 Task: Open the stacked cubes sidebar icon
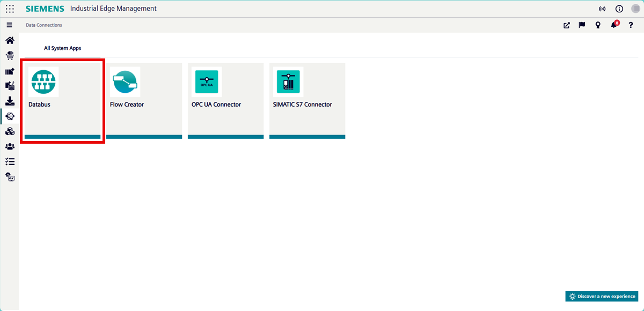pos(10,131)
